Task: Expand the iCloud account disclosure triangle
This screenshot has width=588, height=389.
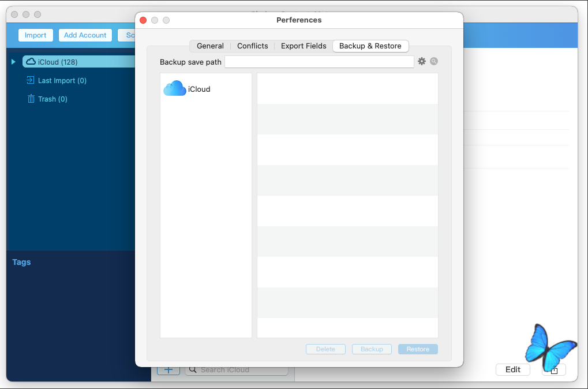Action: (13, 62)
